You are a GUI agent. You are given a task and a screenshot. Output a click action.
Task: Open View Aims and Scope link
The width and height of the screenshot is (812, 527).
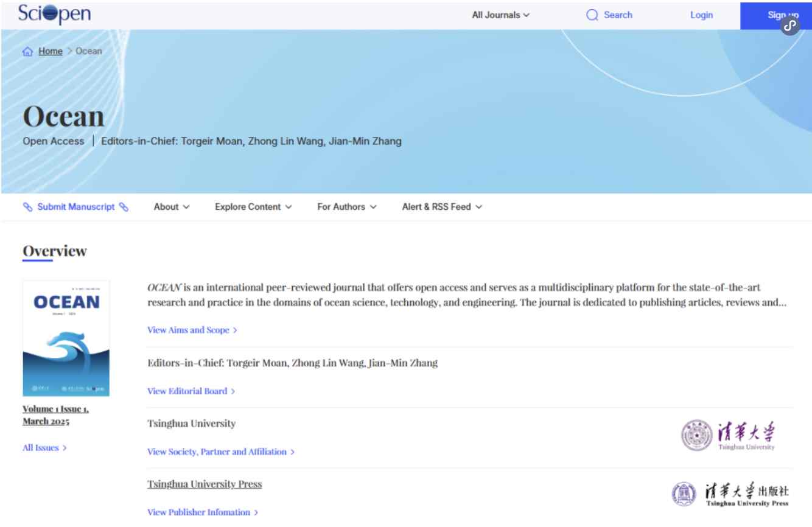click(x=192, y=330)
